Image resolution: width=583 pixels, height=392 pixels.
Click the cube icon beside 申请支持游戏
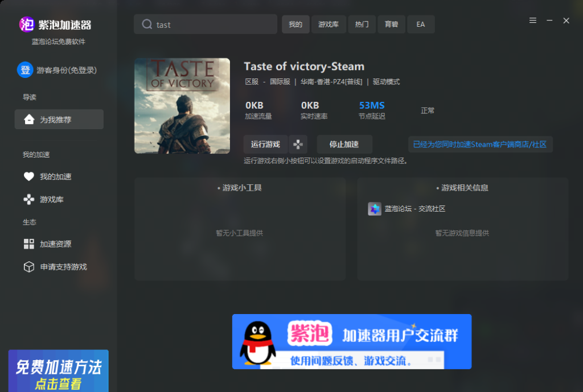pyautogui.click(x=28, y=267)
